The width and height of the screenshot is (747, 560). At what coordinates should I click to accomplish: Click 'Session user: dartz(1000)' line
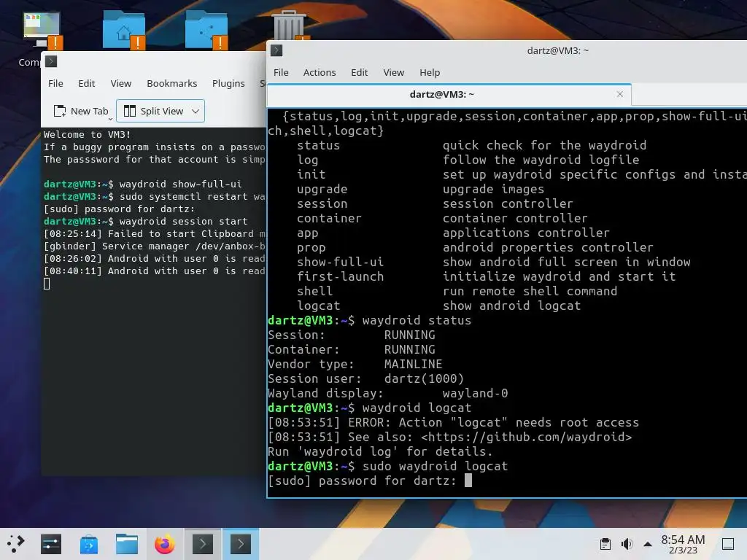pos(366,379)
